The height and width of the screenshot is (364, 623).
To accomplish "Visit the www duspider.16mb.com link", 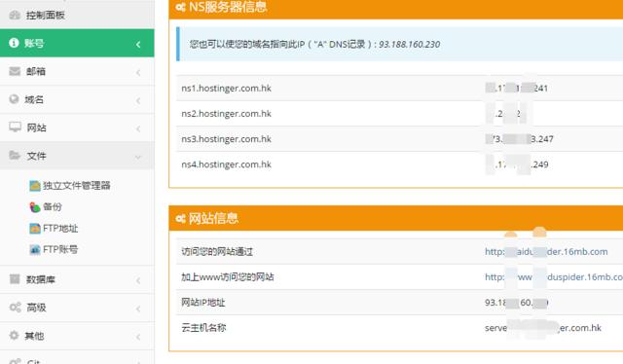I will (x=554, y=277).
